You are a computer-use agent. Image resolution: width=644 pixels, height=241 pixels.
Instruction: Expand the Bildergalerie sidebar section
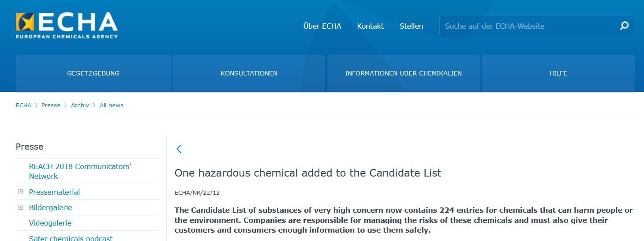pyautogui.click(x=21, y=207)
